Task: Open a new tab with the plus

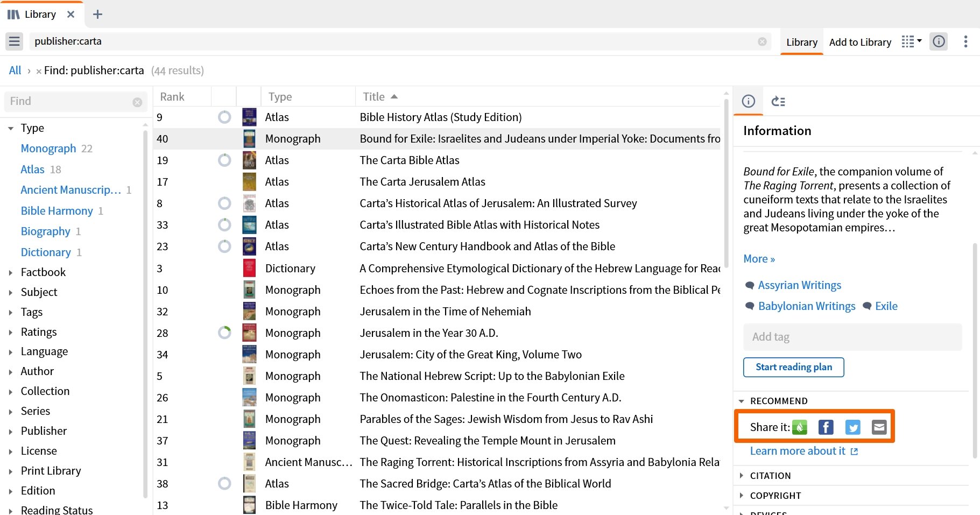Action: click(x=97, y=15)
